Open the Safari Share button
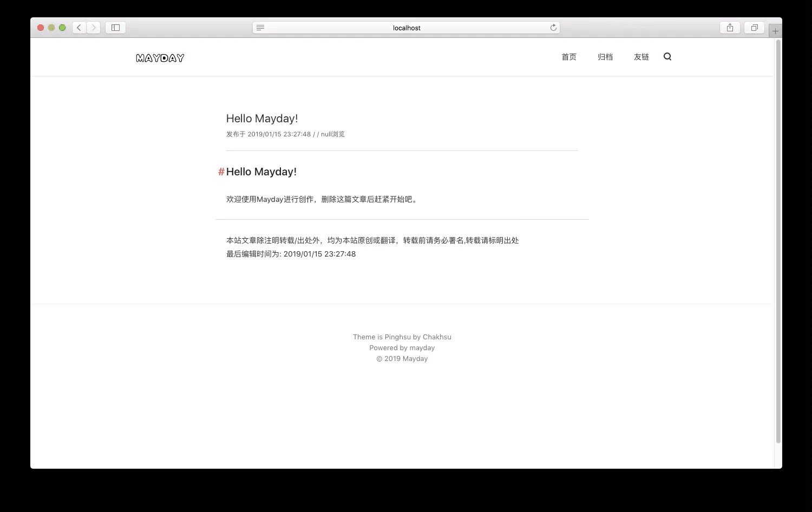The image size is (812, 512). pyautogui.click(x=730, y=28)
